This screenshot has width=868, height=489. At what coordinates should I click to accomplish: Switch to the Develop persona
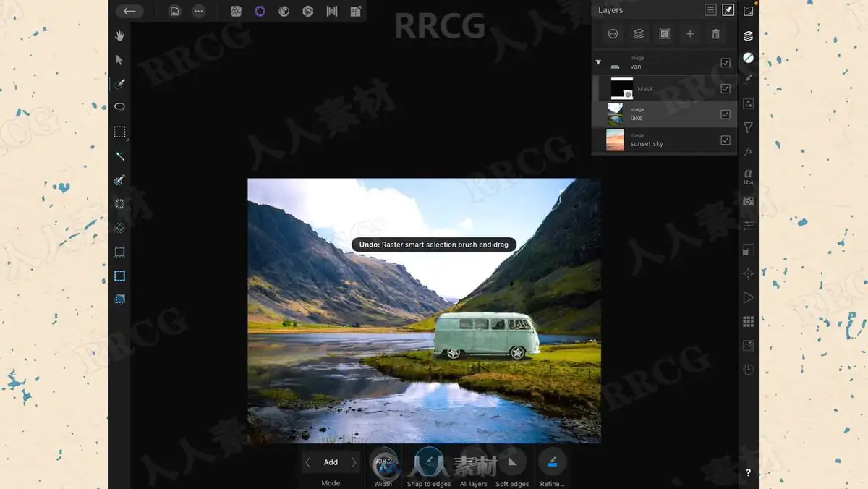coord(308,11)
